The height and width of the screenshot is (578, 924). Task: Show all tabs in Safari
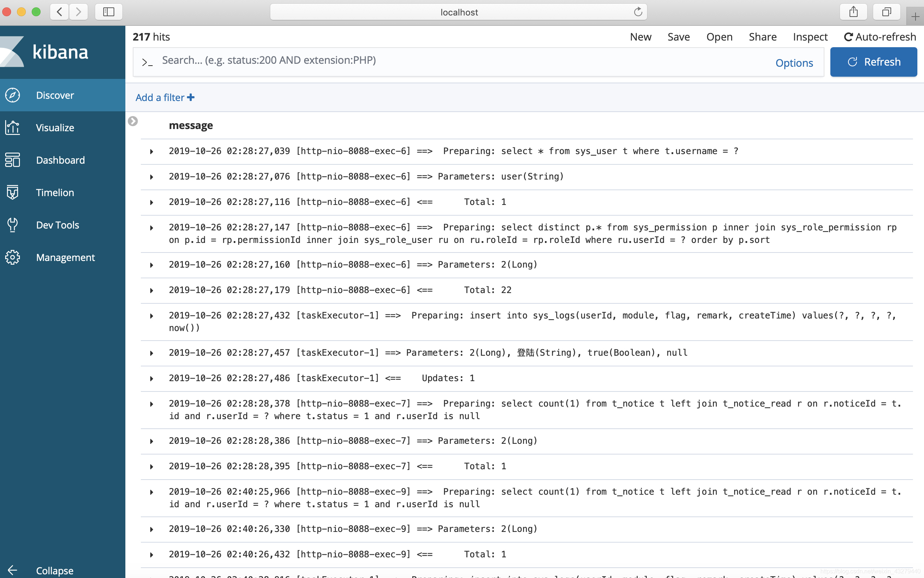point(886,12)
